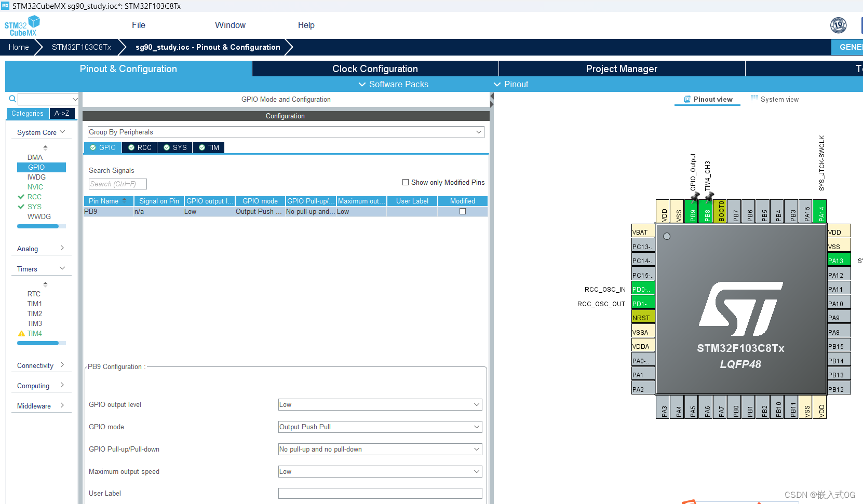Open the File menu
The image size is (863, 504).
139,25
